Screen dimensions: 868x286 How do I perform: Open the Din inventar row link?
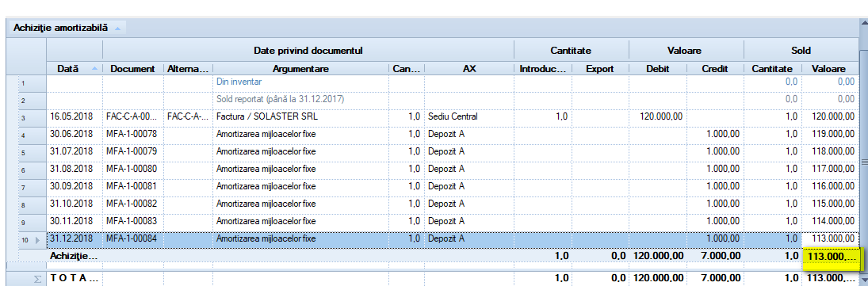point(239,82)
